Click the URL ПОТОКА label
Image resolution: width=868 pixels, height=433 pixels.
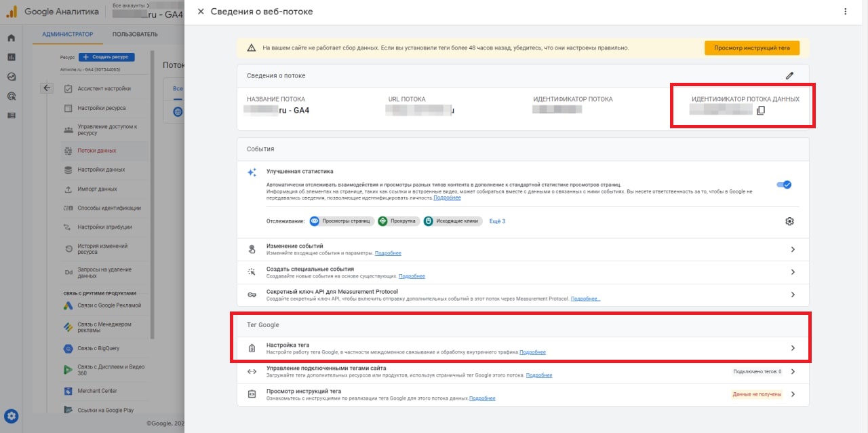click(407, 99)
